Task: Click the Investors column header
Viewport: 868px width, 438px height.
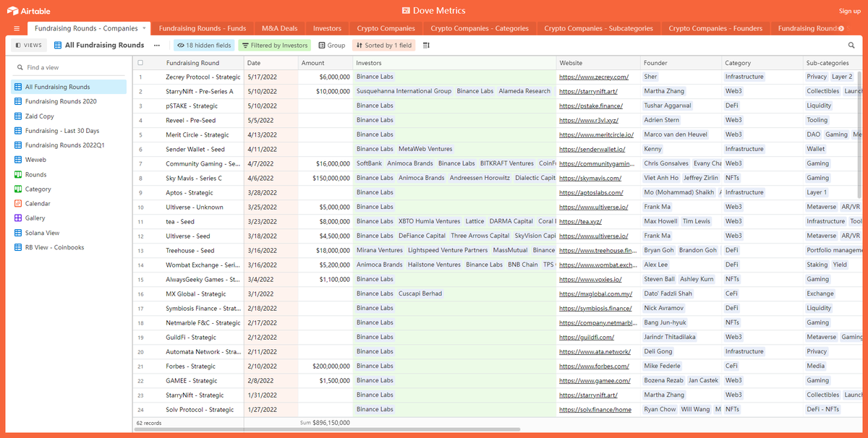Action: point(454,63)
